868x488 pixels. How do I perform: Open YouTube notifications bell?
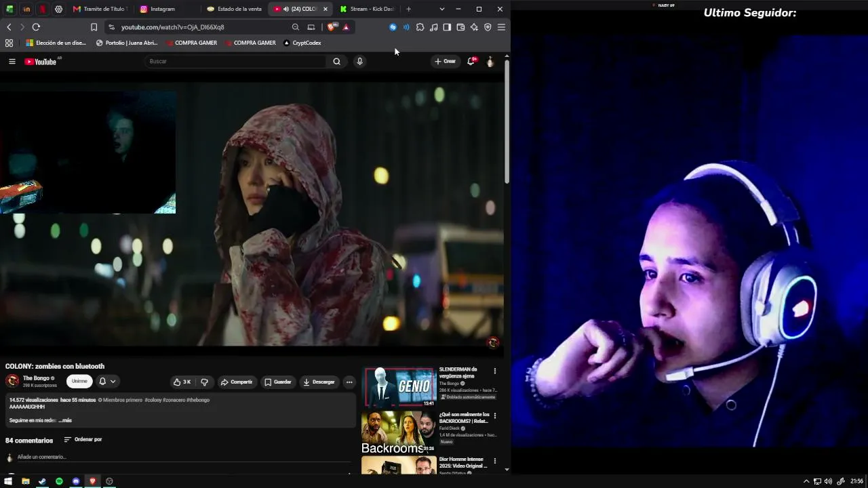(471, 62)
